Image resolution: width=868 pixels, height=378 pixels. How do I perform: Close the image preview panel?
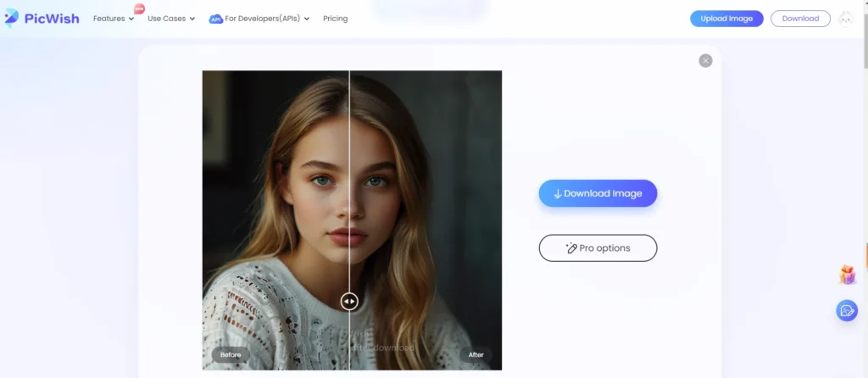pyautogui.click(x=705, y=60)
